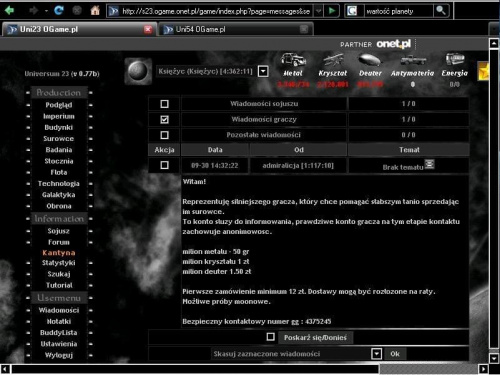Reload the page with the refresh icon
Image resolution: width=500 pixels, height=375 pixels.
point(59,11)
